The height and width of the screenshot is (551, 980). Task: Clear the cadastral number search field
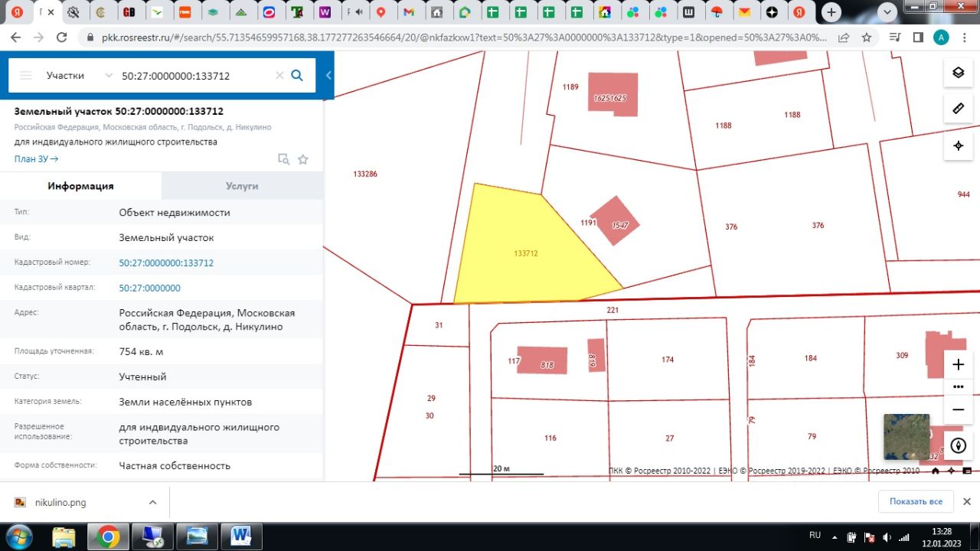pyautogui.click(x=279, y=76)
